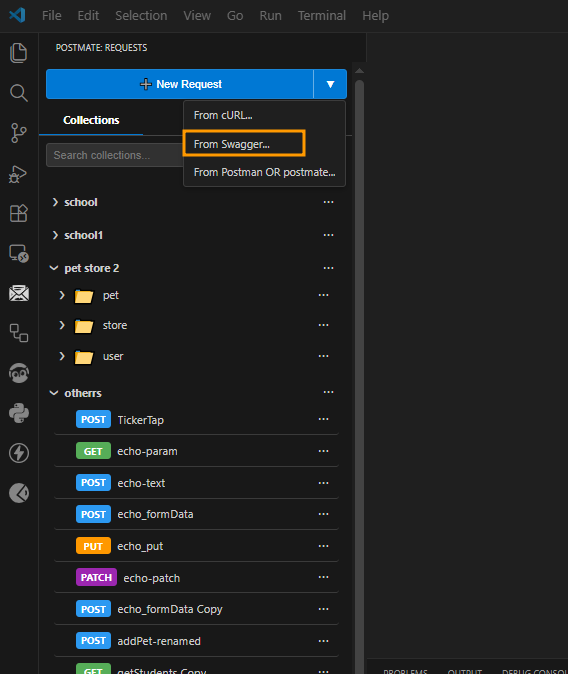Viewport: 568px width, 674px height.
Task: Switch to the Collections tab
Action: [x=91, y=120]
